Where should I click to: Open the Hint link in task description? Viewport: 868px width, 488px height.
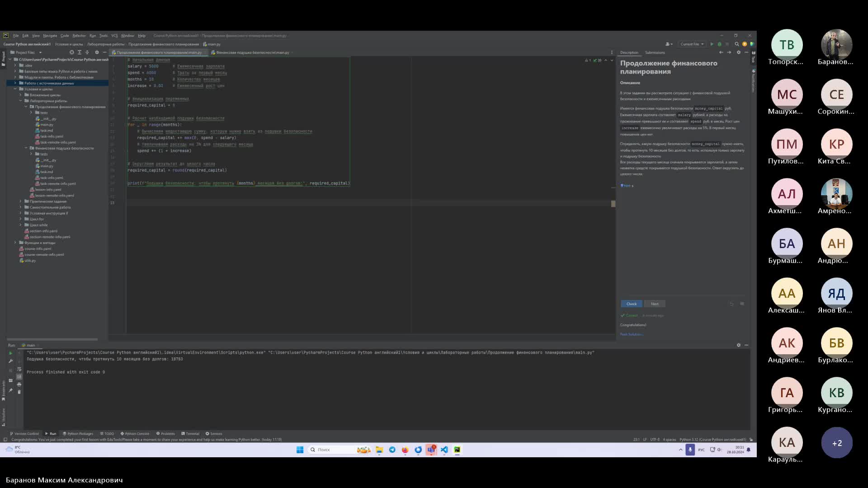pyautogui.click(x=627, y=186)
